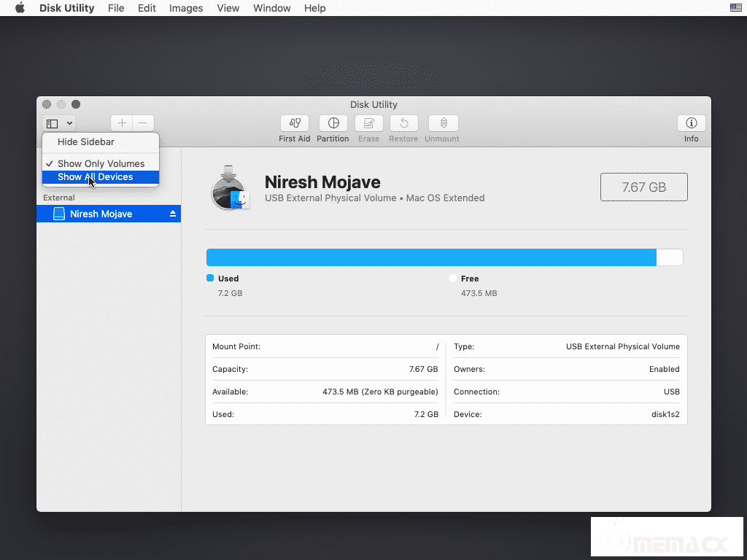Click the remove volume minus button

[x=143, y=123]
